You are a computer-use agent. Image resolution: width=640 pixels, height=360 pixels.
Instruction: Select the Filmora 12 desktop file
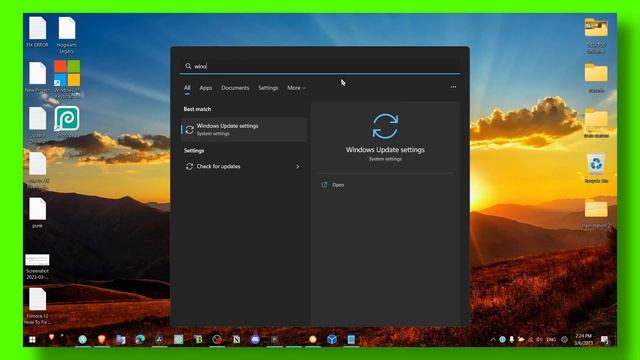tap(37, 306)
